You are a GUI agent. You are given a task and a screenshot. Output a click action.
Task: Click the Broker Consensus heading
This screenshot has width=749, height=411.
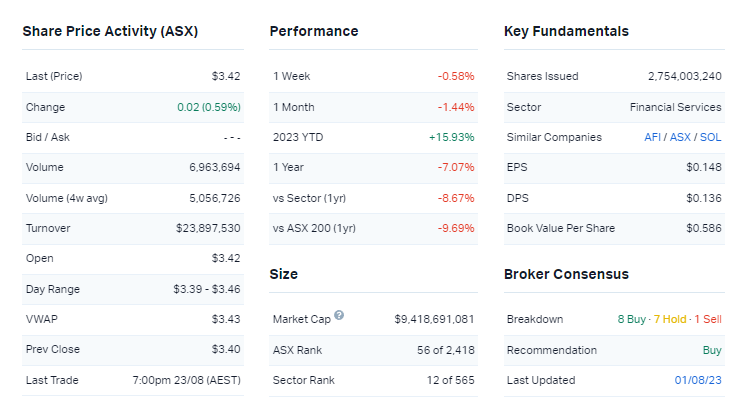tap(566, 274)
